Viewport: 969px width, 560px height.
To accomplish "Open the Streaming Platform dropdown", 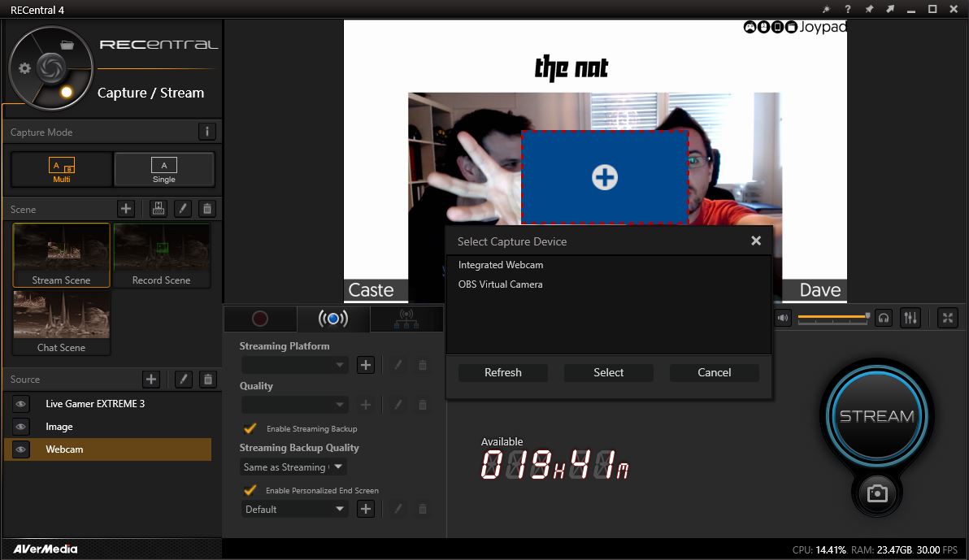I will tap(294, 365).
